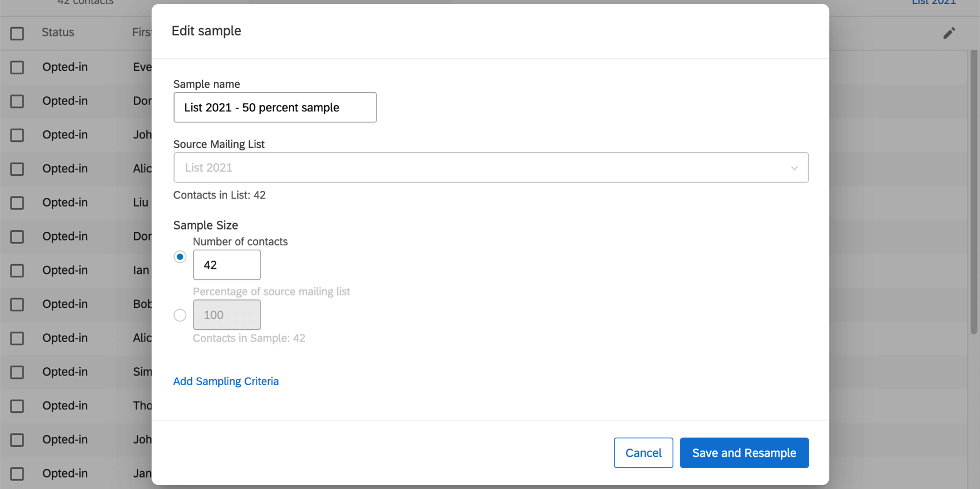
Task: Select the Number of contacts radio button
Action: coord(180,257)
